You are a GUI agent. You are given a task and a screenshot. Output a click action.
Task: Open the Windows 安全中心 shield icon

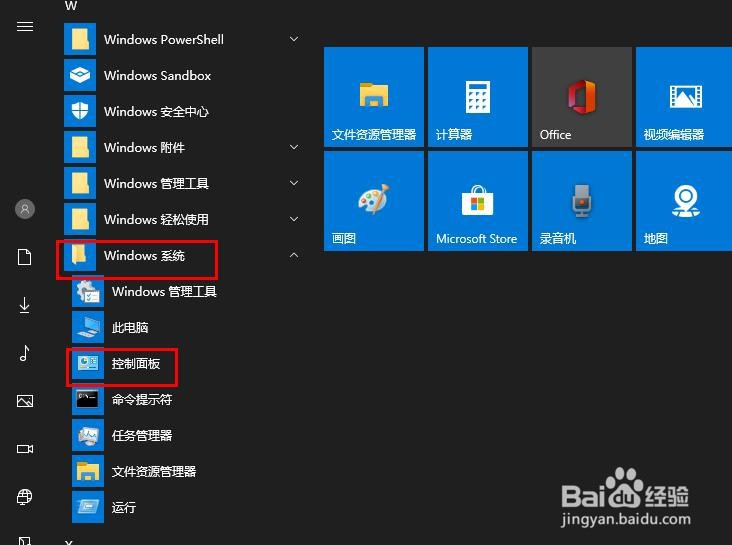click(80, 111)
